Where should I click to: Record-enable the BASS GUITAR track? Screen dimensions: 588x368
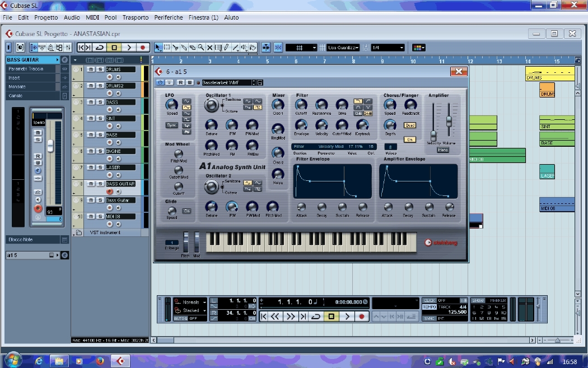pos(110,192)
